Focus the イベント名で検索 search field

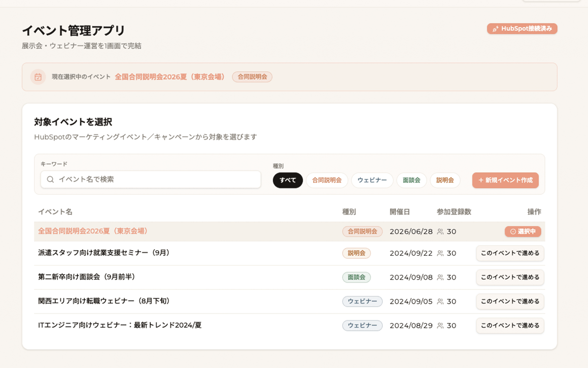coord(150,180)
